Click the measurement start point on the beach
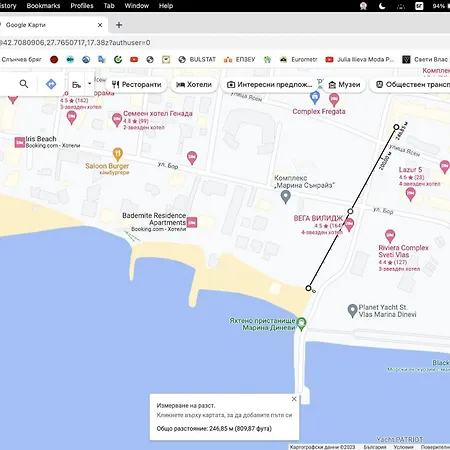This screenshot has width=450, height=450. point(308,288)
